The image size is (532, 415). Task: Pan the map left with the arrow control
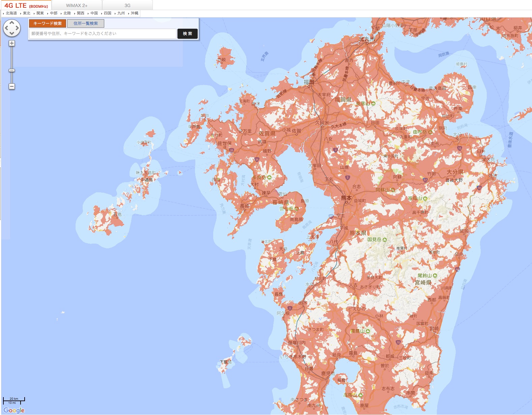point(6,28)
